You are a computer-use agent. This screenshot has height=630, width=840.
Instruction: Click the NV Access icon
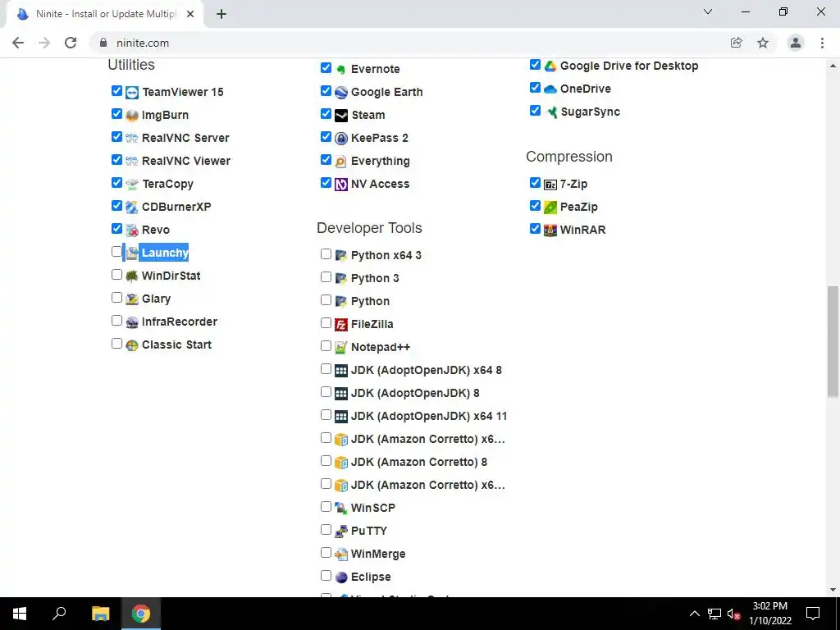point(341,185)
